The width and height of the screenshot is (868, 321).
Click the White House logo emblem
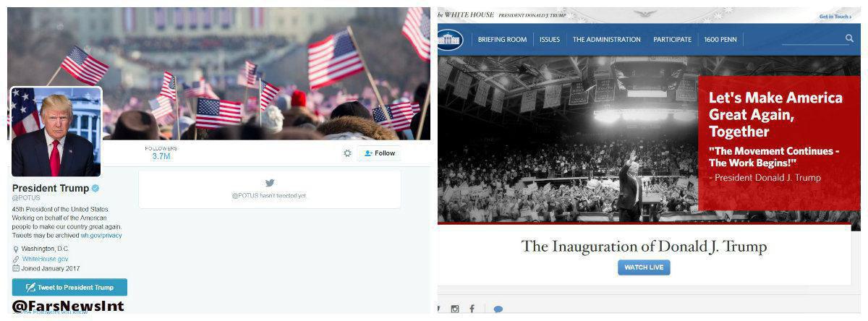coord(449,40)
